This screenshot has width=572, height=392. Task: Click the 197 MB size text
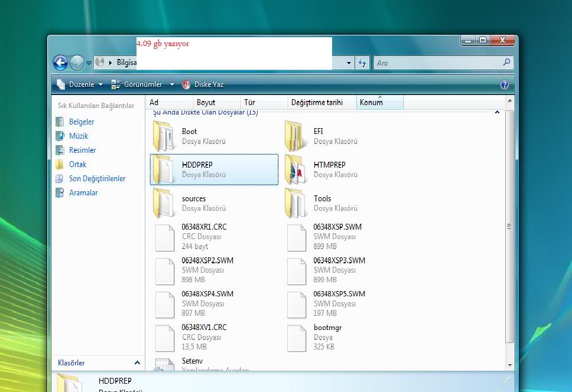click(x=325, y=313)
